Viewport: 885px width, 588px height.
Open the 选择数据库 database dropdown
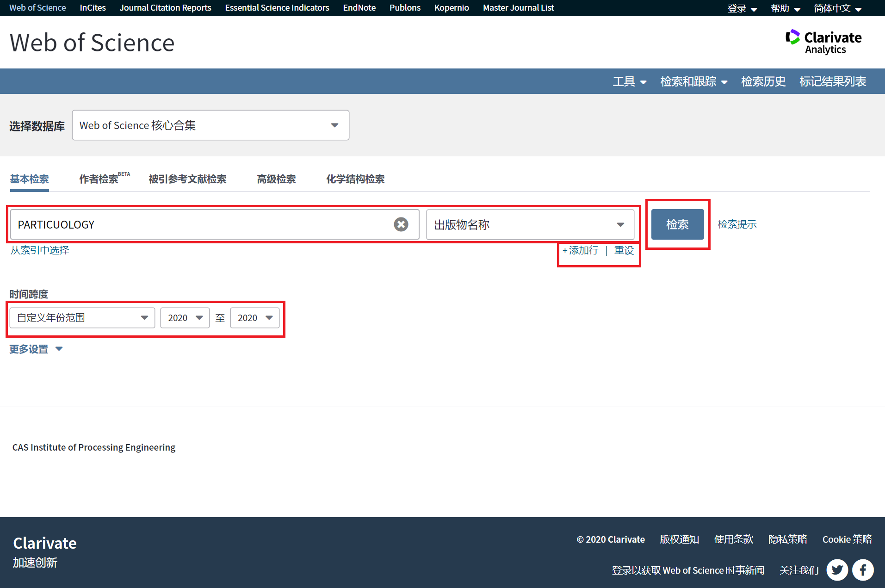pos(210,125)
